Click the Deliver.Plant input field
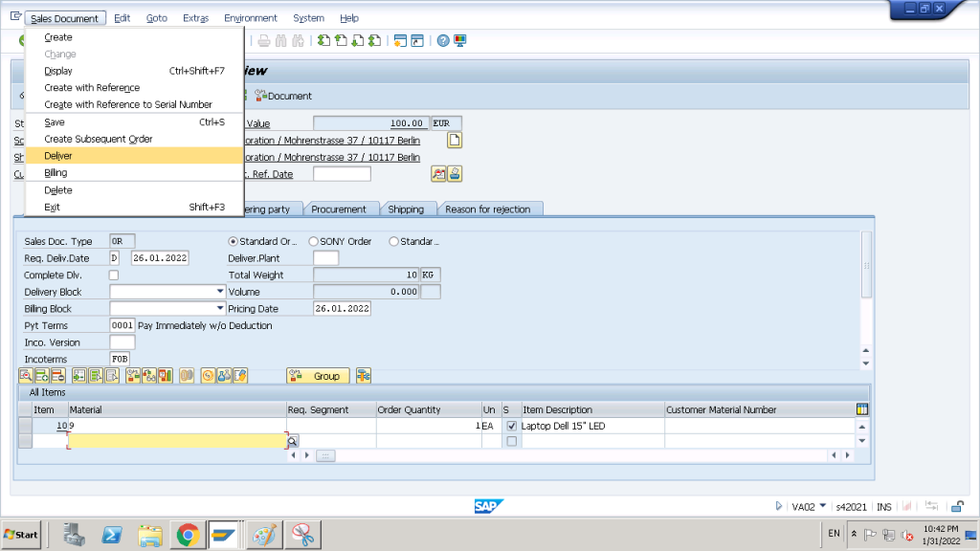980x551 pixels. tap(325, 258)
